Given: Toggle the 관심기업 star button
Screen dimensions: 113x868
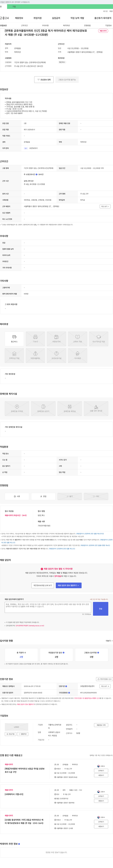Looking at the screenshot, I should coord(10,734).
